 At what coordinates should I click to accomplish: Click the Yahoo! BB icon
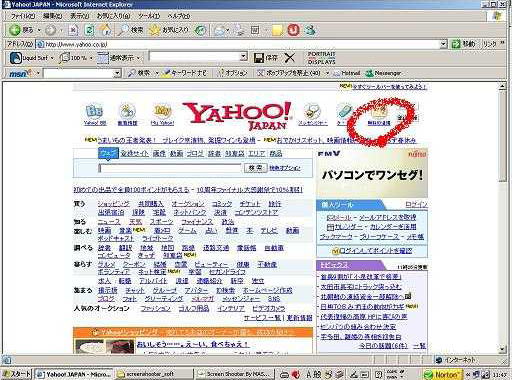95,114
